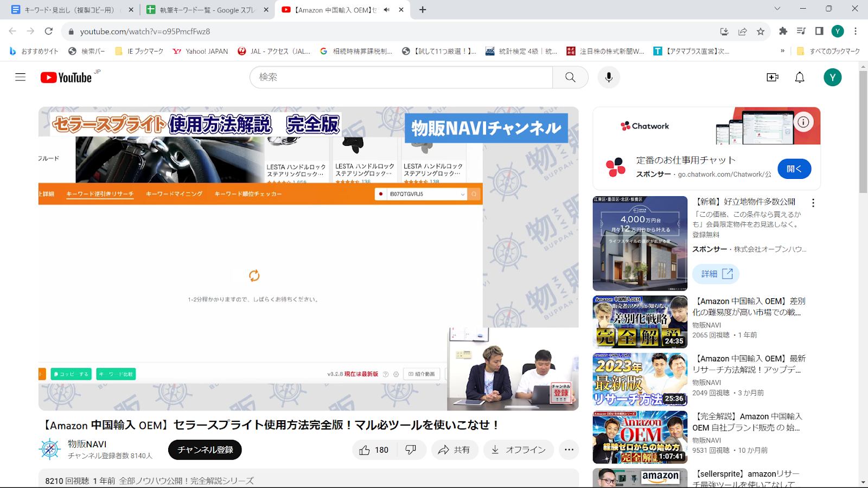Click the main video player
868x488 pixels.
click(x=308, y=258)
